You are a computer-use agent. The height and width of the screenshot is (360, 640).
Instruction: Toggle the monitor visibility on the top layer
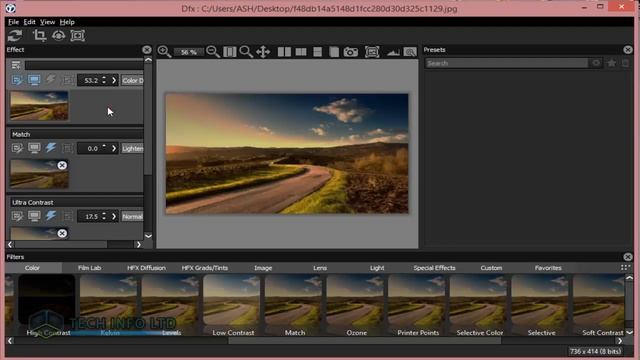coord(34,80)
